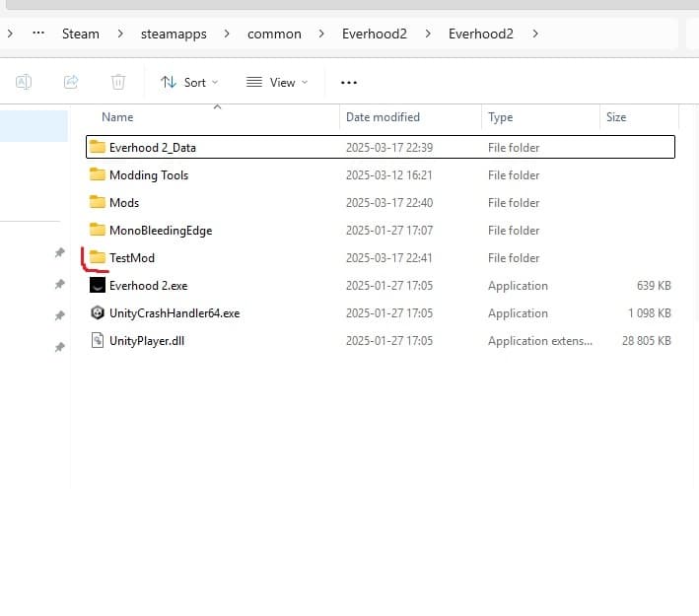Click the 1 098 KB size value
The height and width of the screenshot is (616, 699).
pos(649,313)
